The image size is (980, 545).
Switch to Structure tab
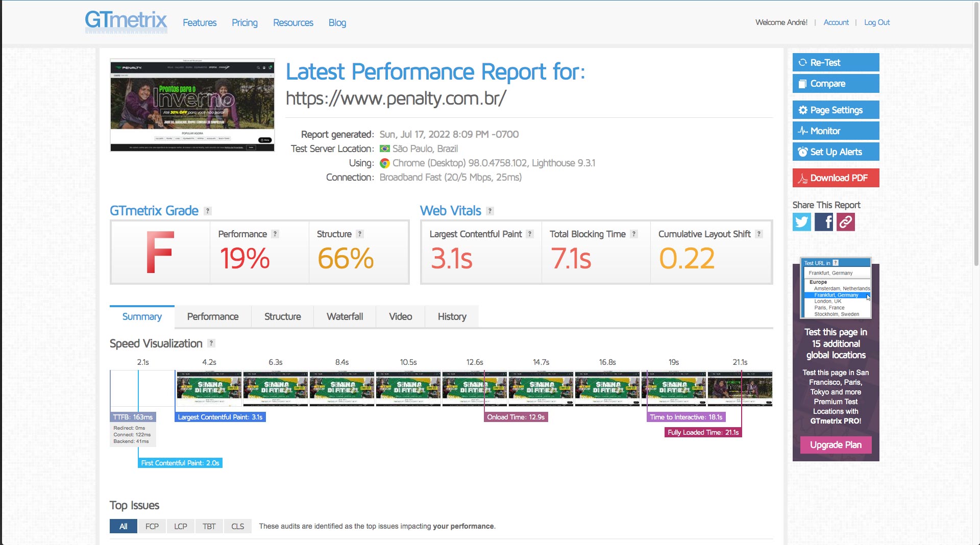[282, 316]
